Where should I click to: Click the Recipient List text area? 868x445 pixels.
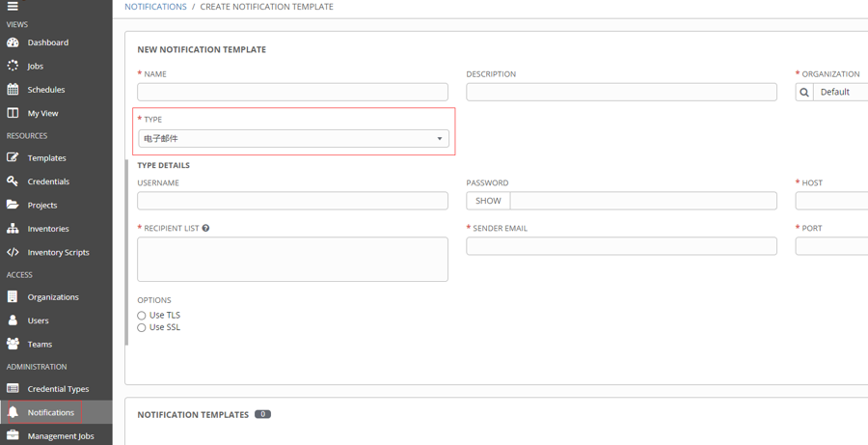[293, 260]
